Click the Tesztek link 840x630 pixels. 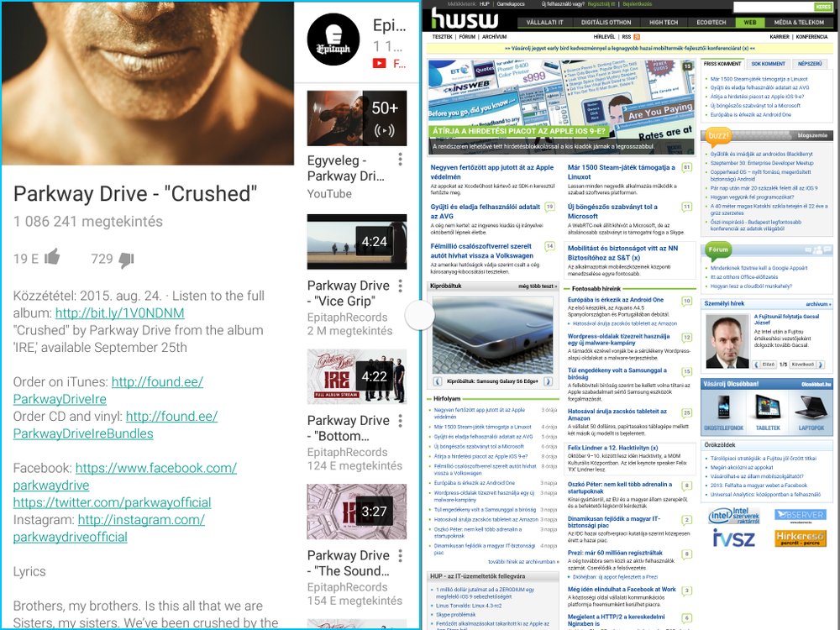coord(442,37)
